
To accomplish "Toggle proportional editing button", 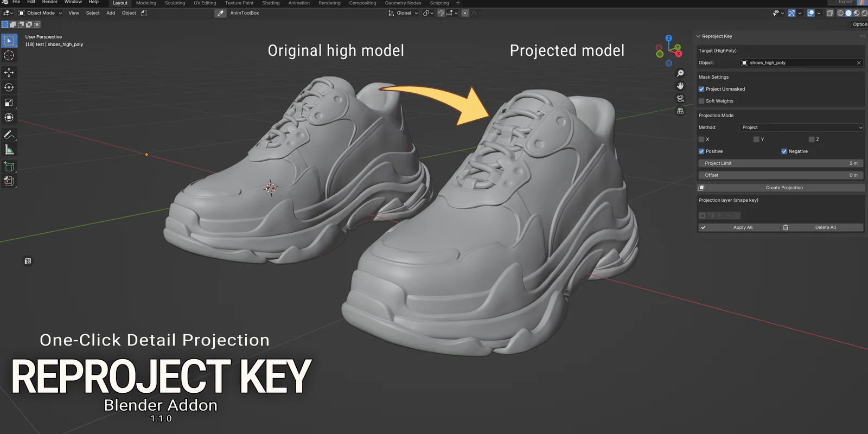I will coord(465,13).
